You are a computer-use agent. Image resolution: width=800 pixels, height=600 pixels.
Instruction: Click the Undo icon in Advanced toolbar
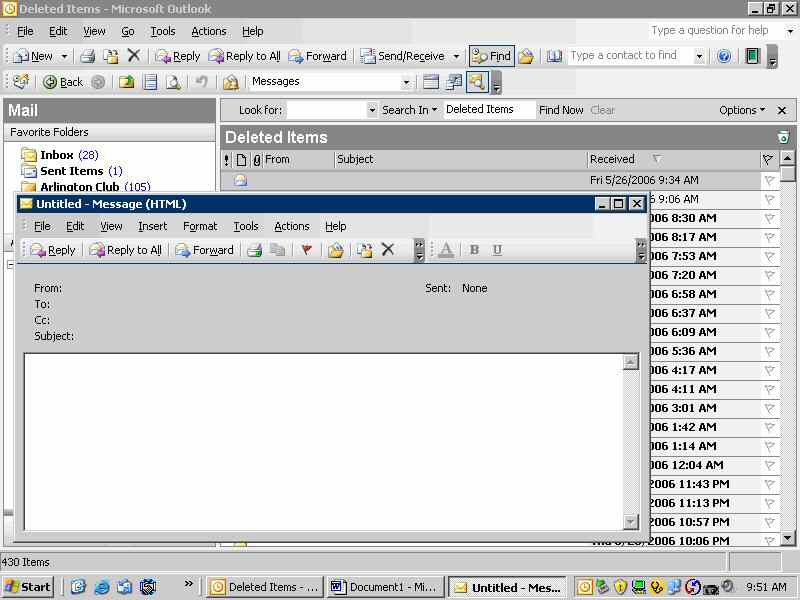202,82
